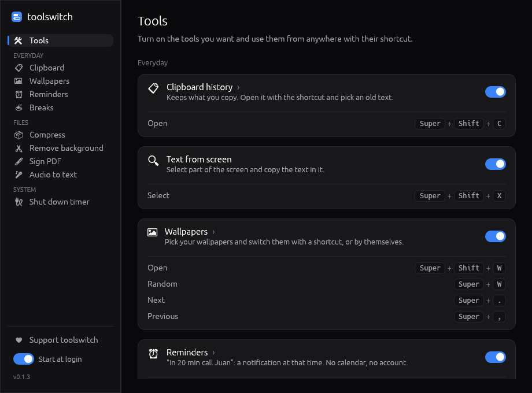532x393 pixels.
Task: Select Wallpapers in the sidebar
Action: pyautogui.click(x=60, y=81)
